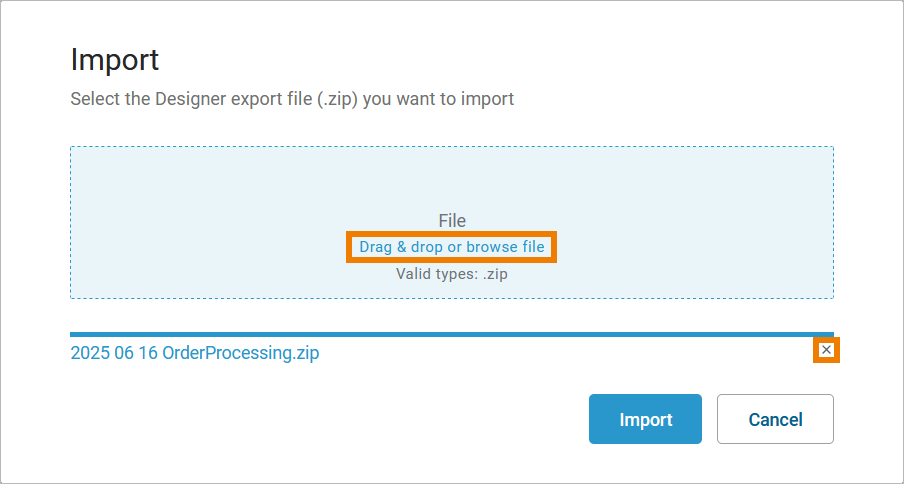
Task: Remove the uploaded OrderProcessing.zip file
Action: click(x=826, y=350)
